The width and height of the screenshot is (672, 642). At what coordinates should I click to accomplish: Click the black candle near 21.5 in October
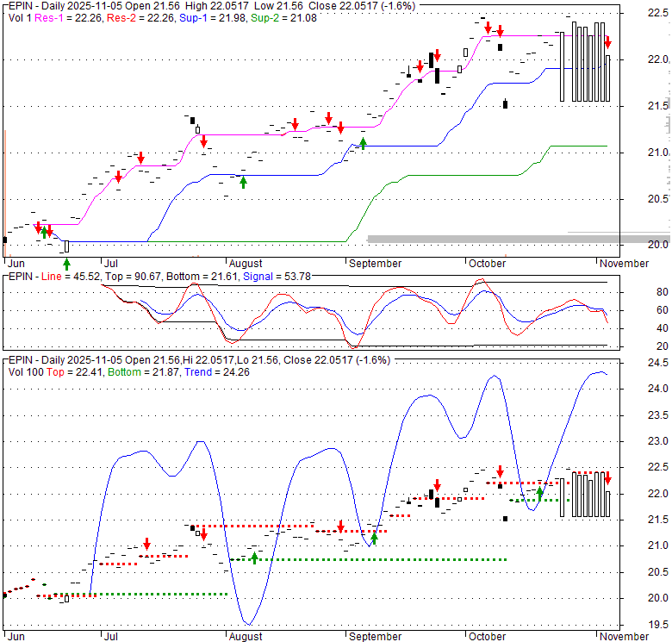pyautogui.click(x=505, y=104)
